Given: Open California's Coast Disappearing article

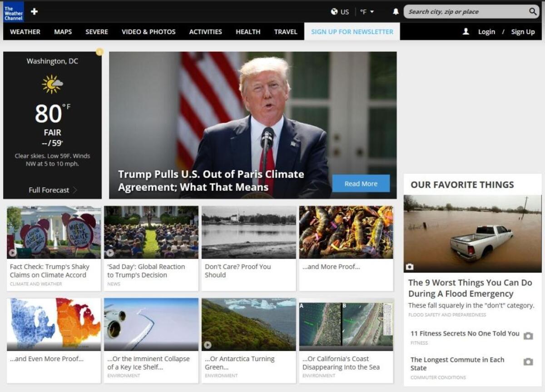Looking at the screenshot, I should click(x=341, y=363).
